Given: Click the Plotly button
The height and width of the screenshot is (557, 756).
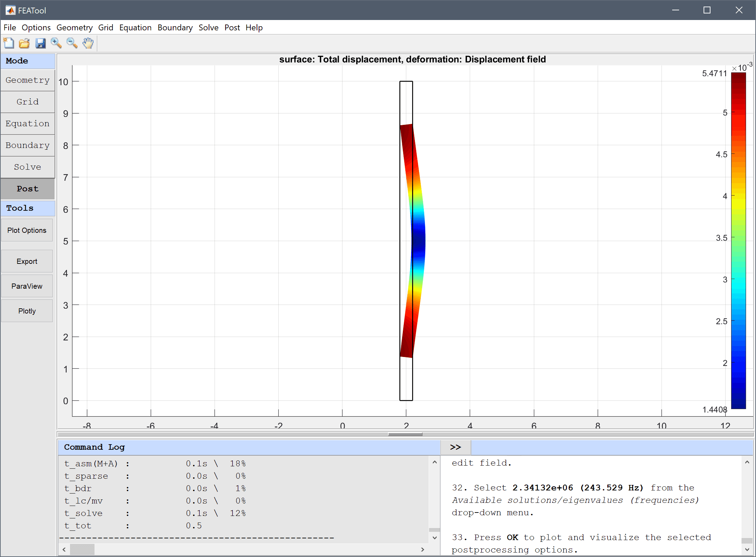Looking at the screenshot, I should tap(27, 311).
